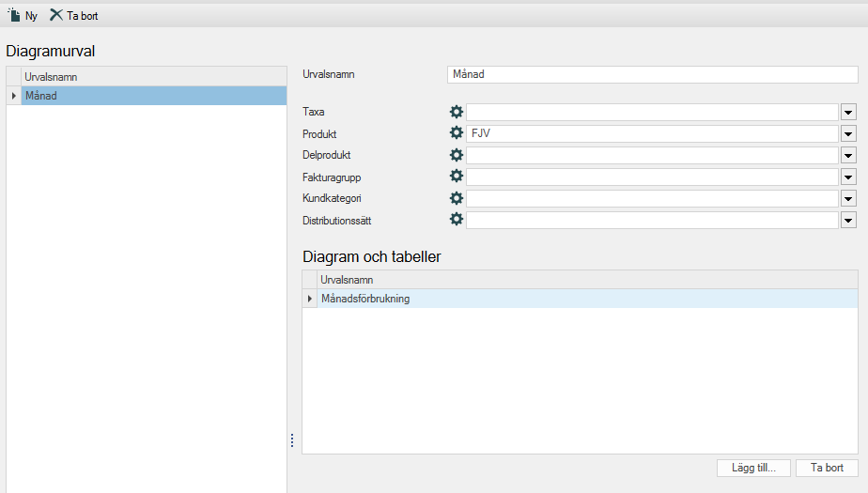Click the empty Distributionssätt input field
The height and width of the screenshot is (493, 868).
pos(652,221)
